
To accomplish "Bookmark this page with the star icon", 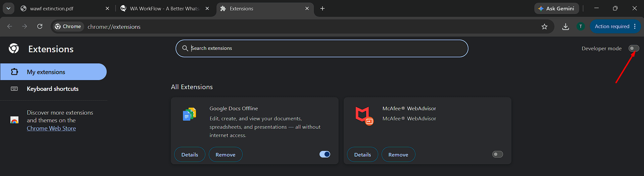I will click(x=544, y=26).
